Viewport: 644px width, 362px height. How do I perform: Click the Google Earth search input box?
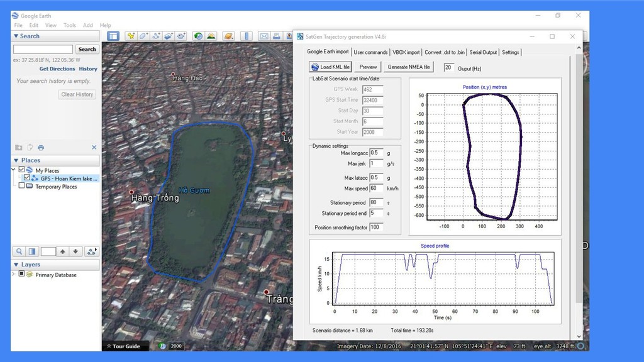pos(43,49)
